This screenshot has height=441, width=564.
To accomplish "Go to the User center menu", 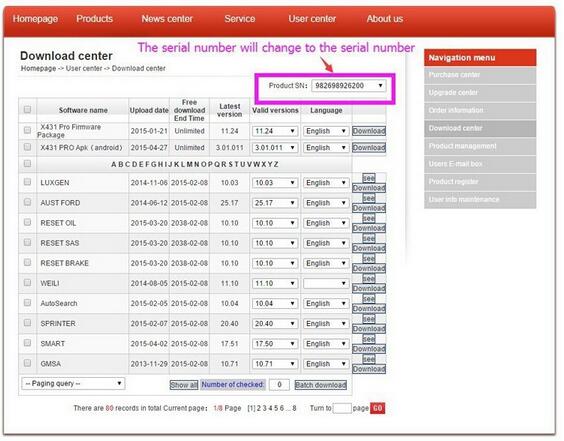I will coord(312,19).
